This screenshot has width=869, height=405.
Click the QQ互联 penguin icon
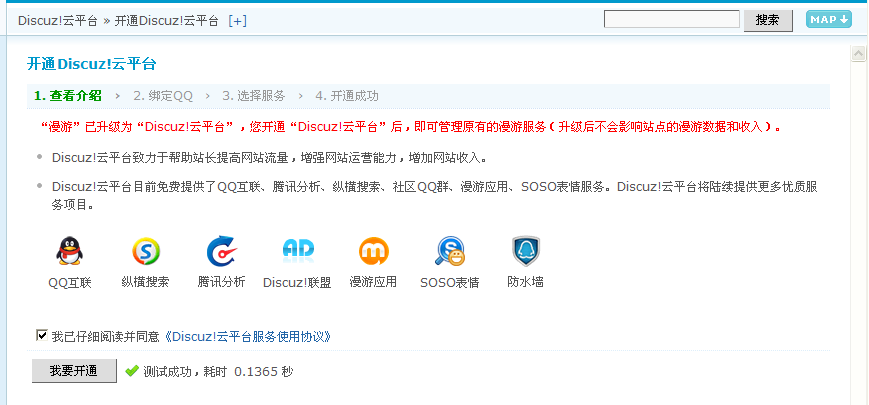point(69,251)
